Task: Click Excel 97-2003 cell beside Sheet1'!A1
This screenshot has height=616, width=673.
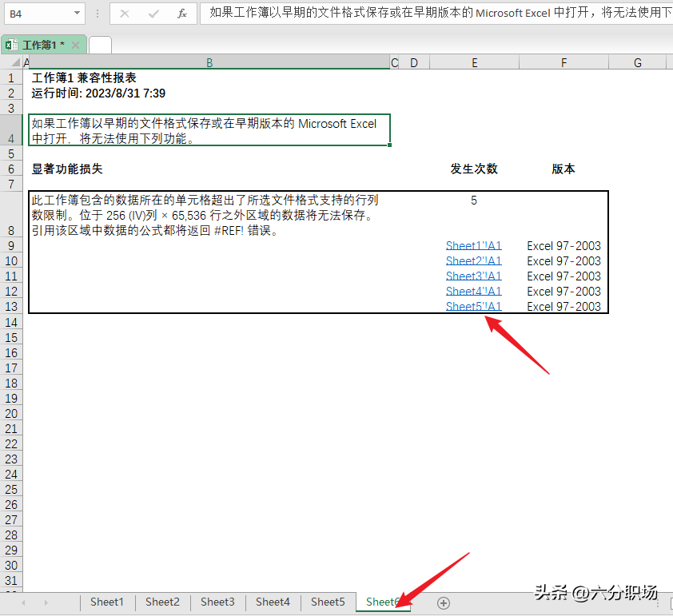Action: pyautogui.click(x=564, y=246)
